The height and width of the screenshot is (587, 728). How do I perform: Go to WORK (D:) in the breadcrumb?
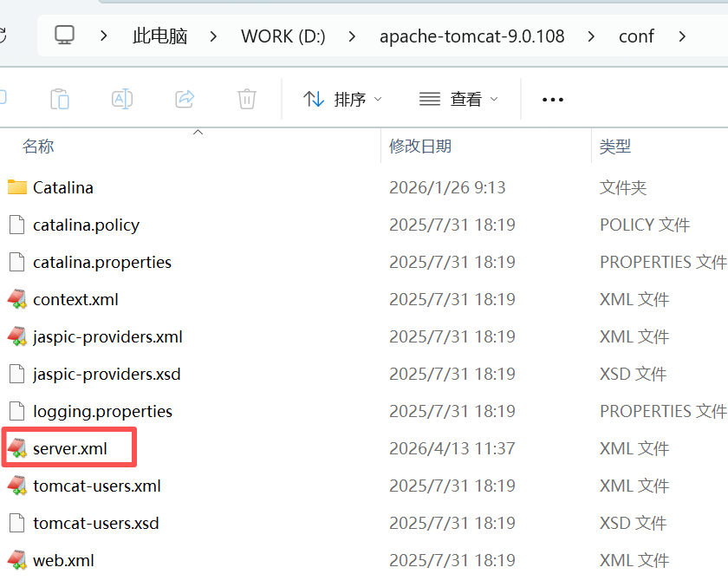click(x=283, y=36)
